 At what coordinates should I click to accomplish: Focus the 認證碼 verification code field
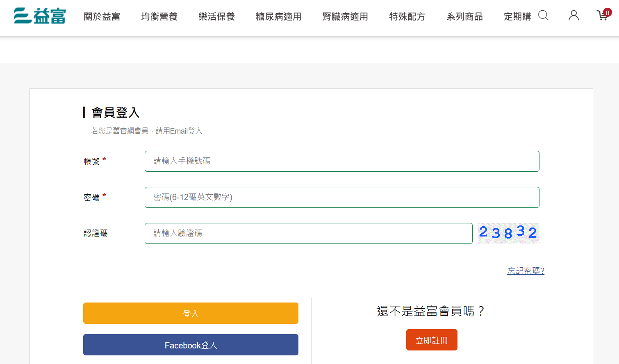coord(308,234)
